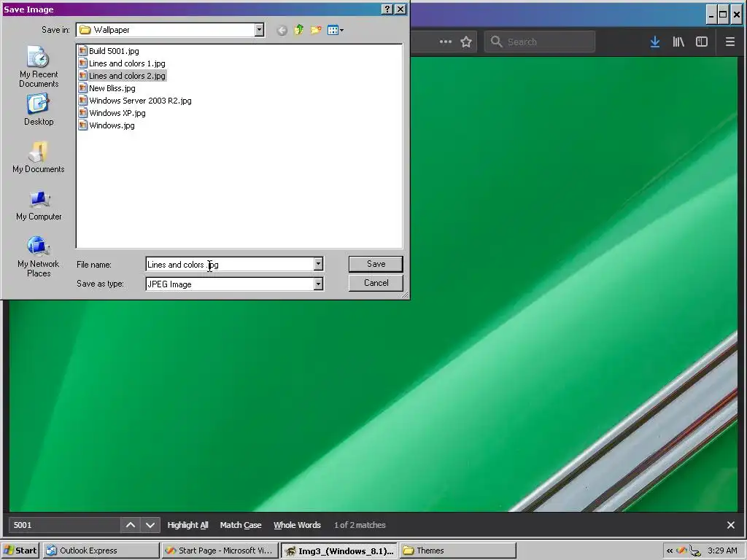Viewport: 747px width, 560px height.
Task: Open My Recent Documents place
Action: coord(39,66)
